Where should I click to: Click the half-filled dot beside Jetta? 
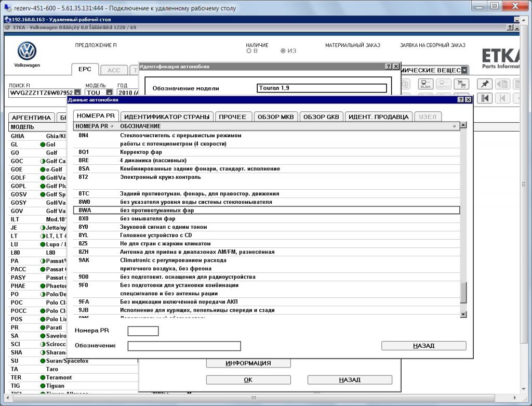pos(43,228)
